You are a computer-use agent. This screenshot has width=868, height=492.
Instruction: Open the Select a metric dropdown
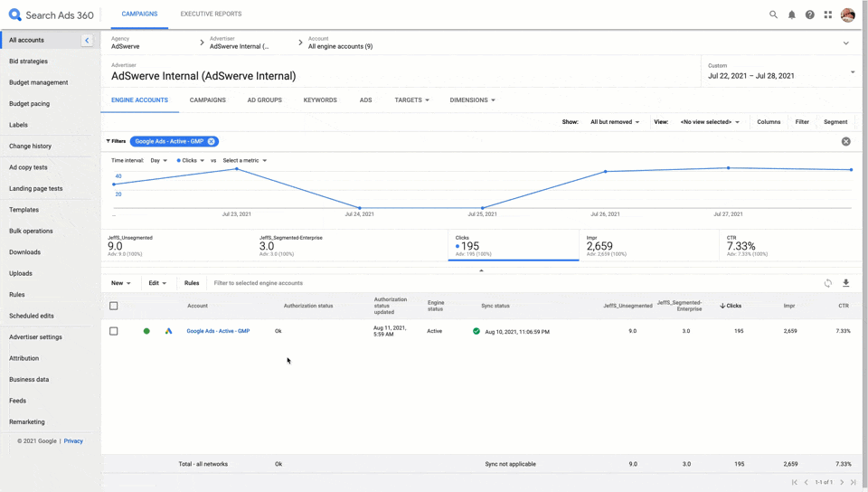(x=245, y=160)
